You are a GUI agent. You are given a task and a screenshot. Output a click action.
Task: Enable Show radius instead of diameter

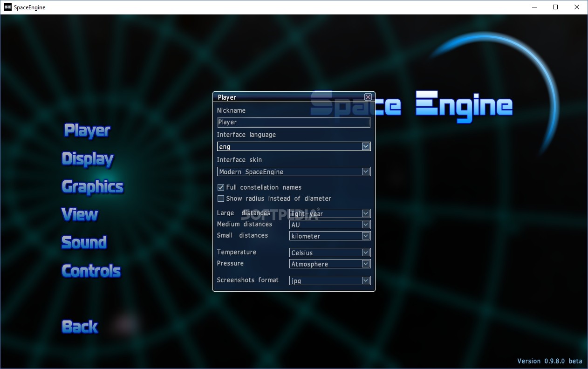[220, 198]
